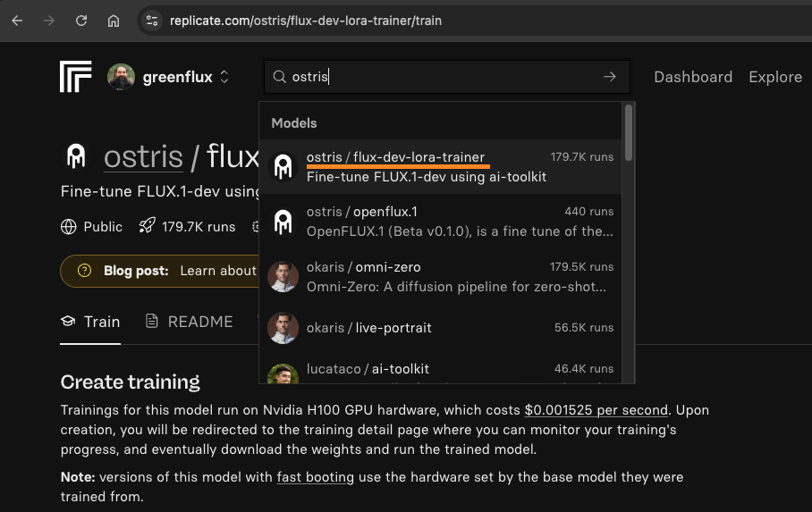
Task: Open the site settings icon in the address bar
Action: click(x=152, y=21)
